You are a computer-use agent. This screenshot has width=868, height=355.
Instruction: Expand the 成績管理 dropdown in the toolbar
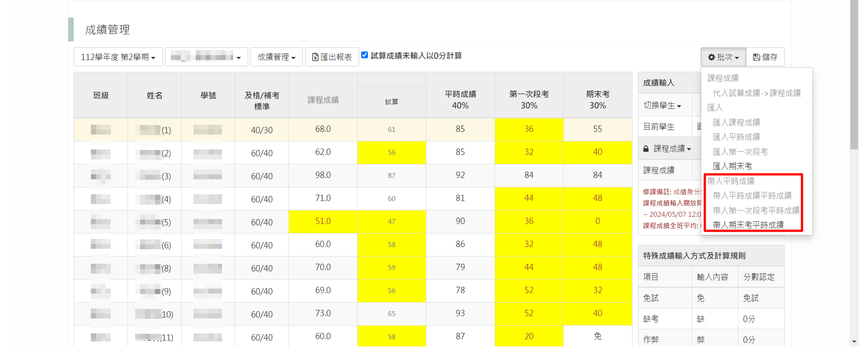pyautogui.click(x=276, y=57)
